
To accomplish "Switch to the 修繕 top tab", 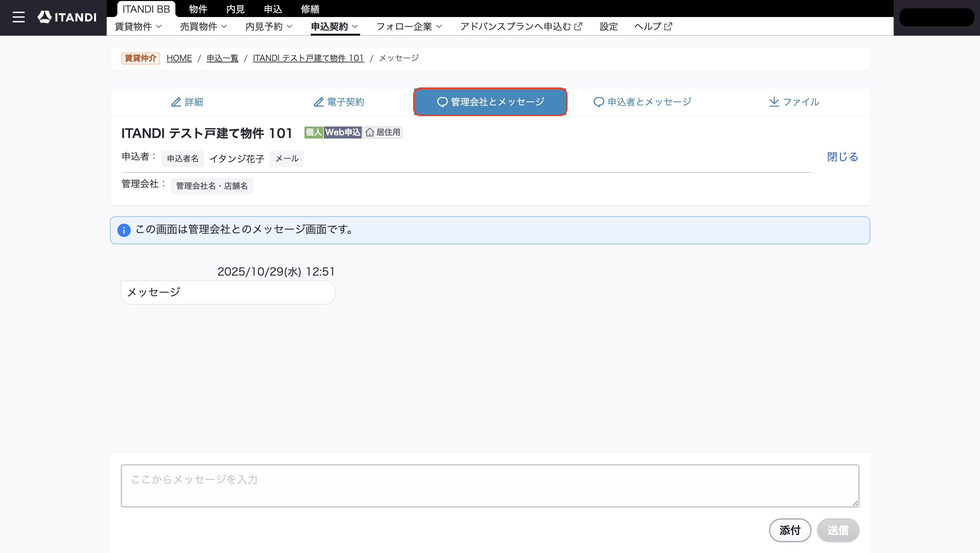I will click(x=310, y=9).
